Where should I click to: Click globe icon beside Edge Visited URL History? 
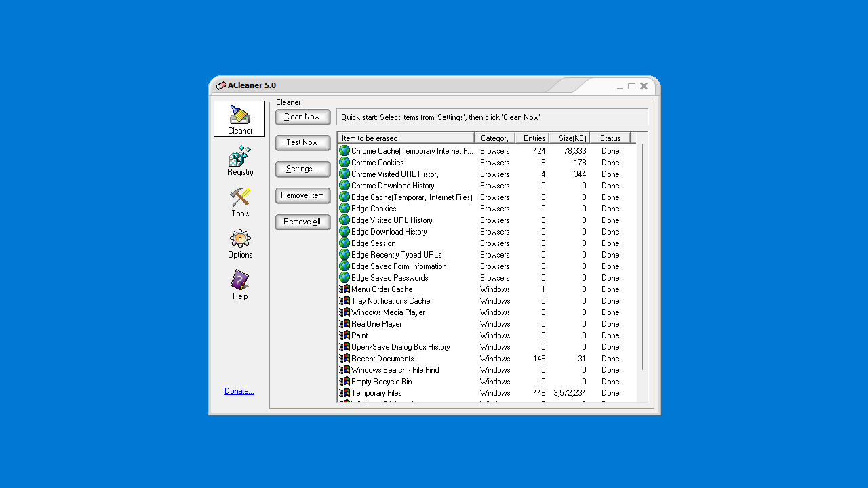[344, 220]
